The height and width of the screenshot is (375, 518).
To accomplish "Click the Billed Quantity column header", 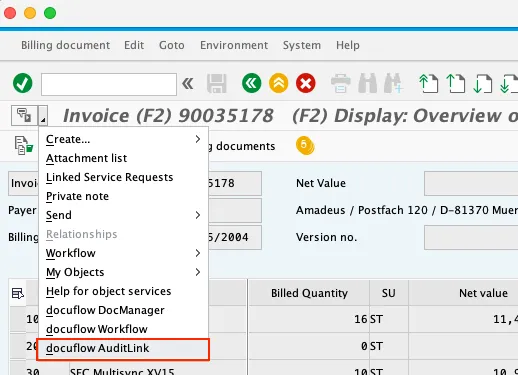I will pos(309,293).
